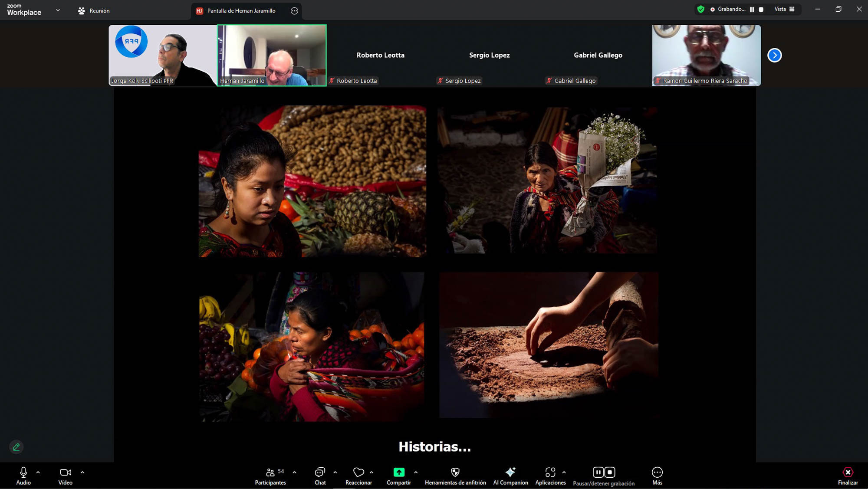Open host tools shield icon
The height and width of the screenshot is (489, 868).
pyautogui.click(x=455, y=473)
